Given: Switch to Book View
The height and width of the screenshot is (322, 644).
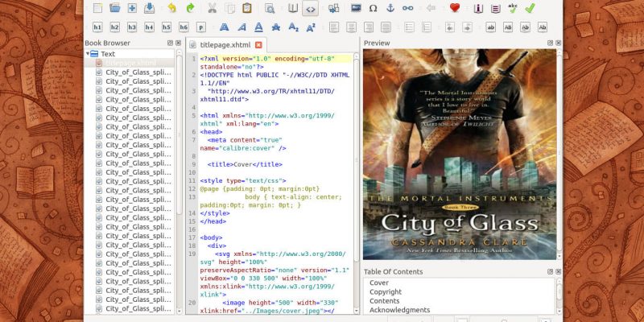Looking at the screenshot, I should (292, 8).
